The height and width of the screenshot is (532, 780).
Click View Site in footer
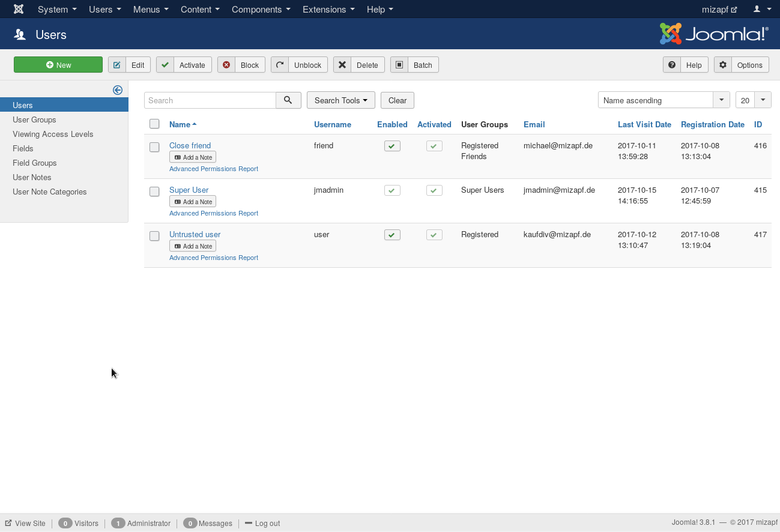25,523
